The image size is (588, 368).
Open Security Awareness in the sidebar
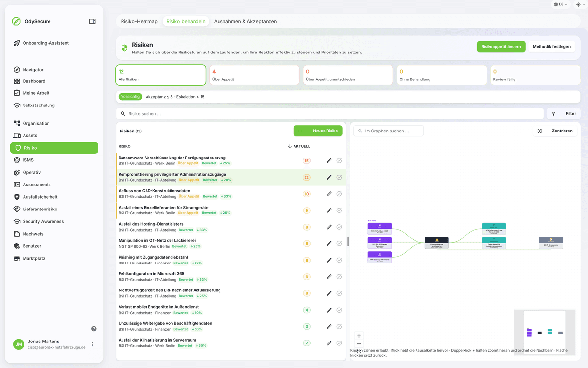click(54, 221)
